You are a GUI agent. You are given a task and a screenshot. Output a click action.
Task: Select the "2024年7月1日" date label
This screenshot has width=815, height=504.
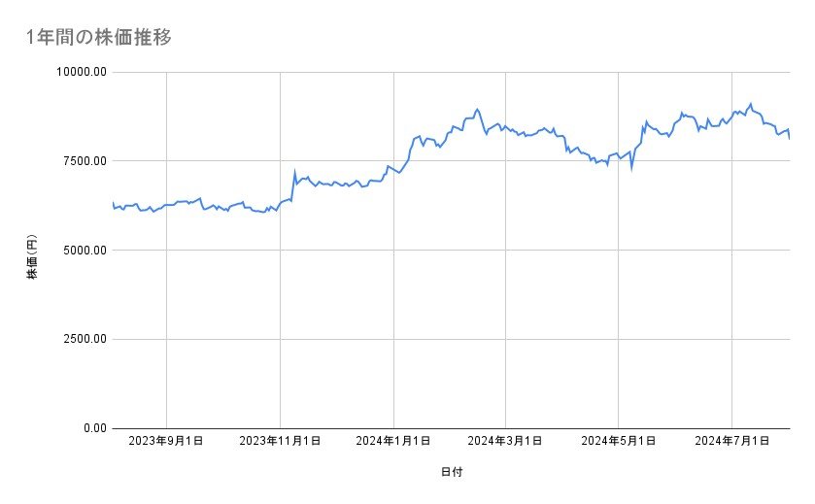731,441
